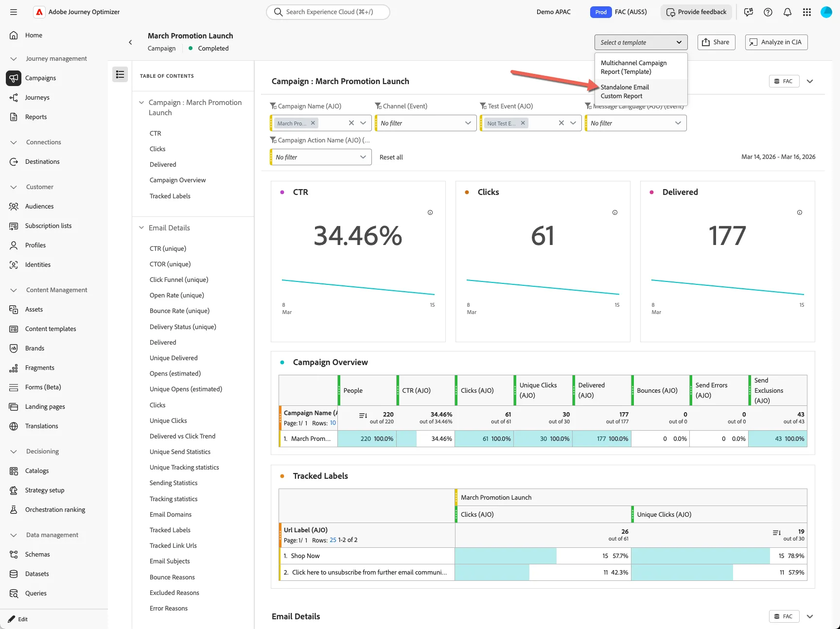Viewport: 840px width, 629px height.
Task: Toggle the table of contents icon
Action: [x=120, y=74]
